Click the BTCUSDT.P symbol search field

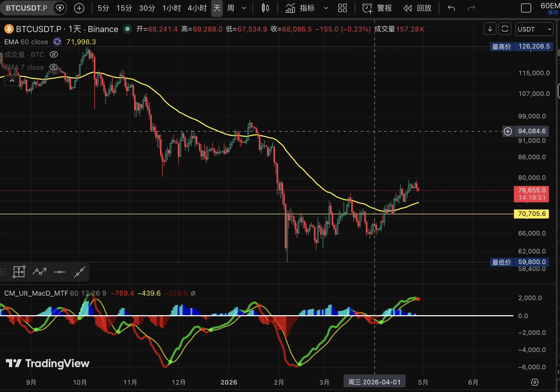27,8
